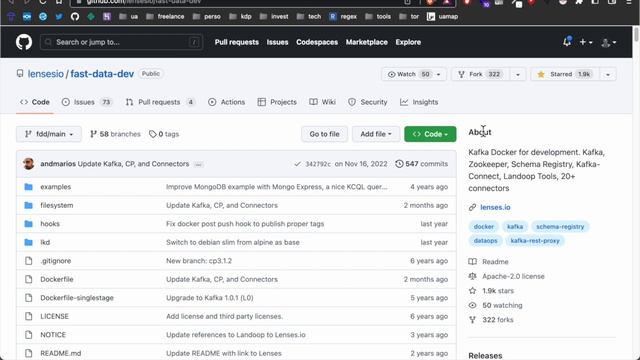Viewport: 640px width, 360px height.
Task: Open notifications bell icon
Action: (567, 42)
